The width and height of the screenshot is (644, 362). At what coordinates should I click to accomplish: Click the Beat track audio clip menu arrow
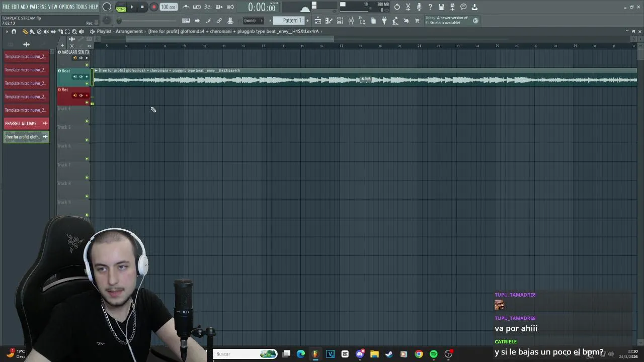point(96,70)
